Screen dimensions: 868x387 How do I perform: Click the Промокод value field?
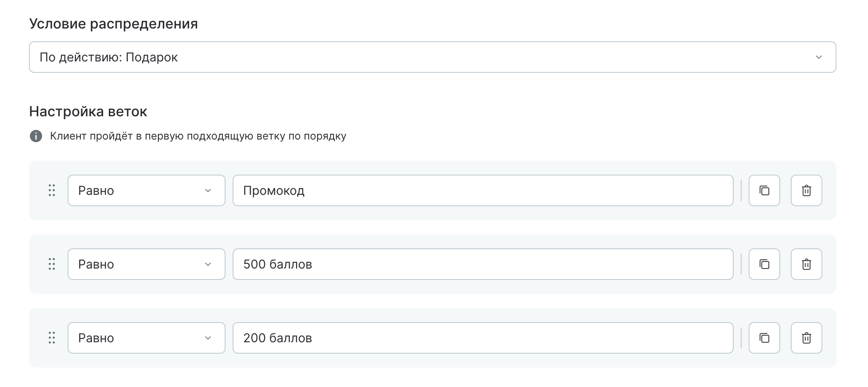coord(483,190)
